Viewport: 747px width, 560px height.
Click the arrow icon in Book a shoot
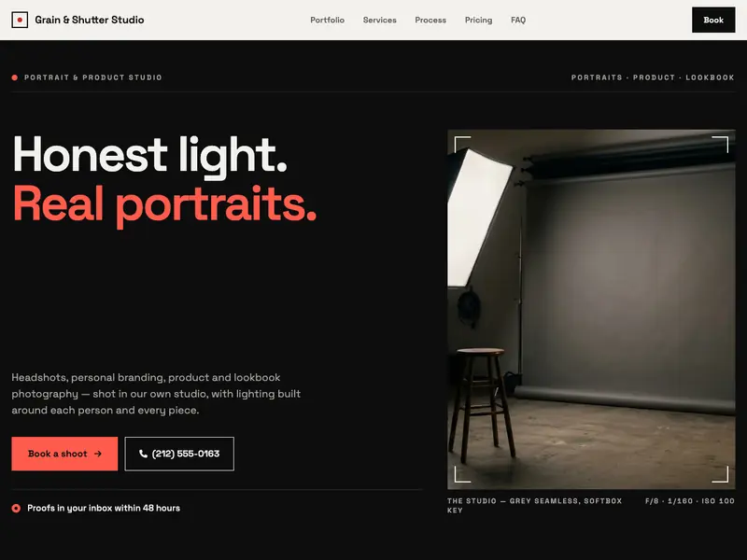click(x=98, y=454)
